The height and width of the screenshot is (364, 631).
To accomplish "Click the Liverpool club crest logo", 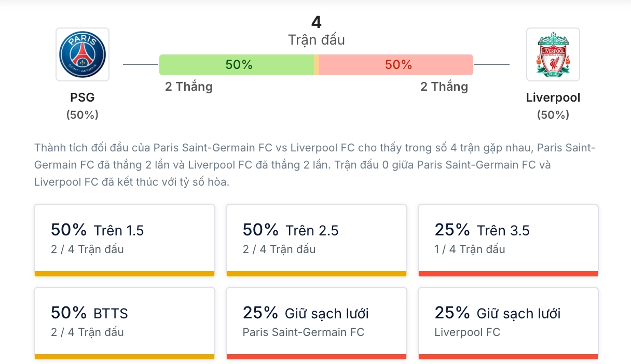I will pyautogui.click(x=553, y=54).
